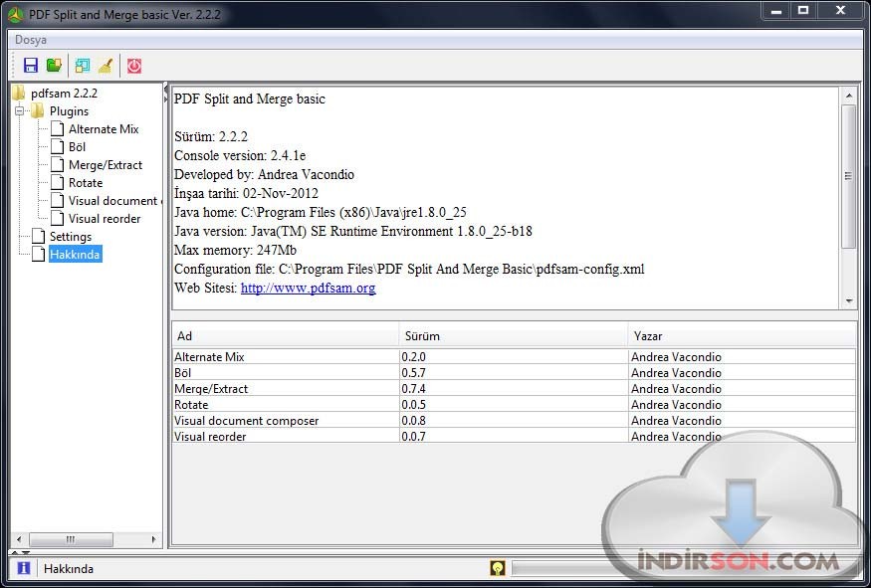Minimize the PDF Split and Merge window
The width and height of the screenshot is (871, 588).
(776, 11)
